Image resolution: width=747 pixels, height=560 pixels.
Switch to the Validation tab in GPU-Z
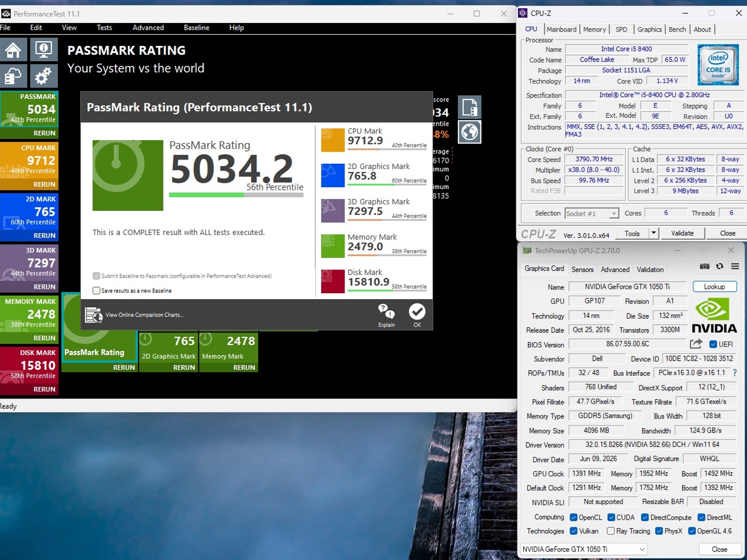pyautogui.click(x=650, y=269)
